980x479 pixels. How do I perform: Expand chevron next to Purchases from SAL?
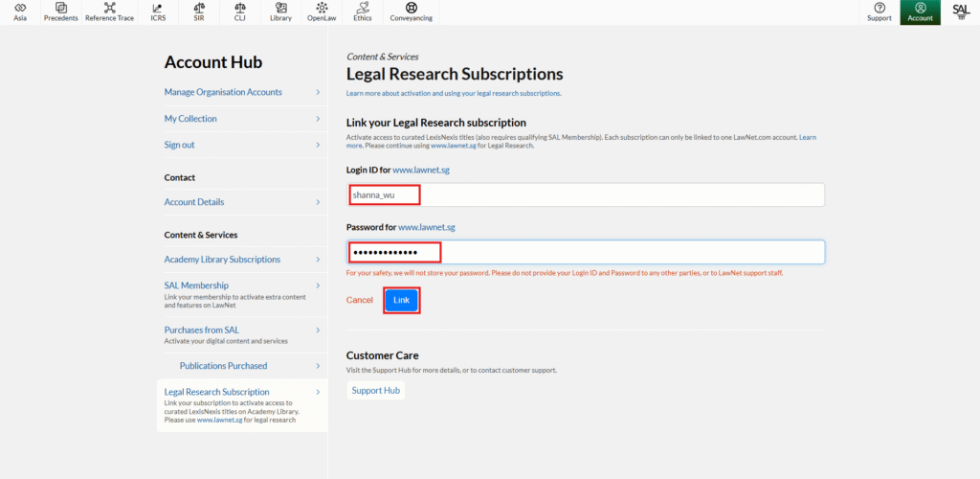coord(318,331)
